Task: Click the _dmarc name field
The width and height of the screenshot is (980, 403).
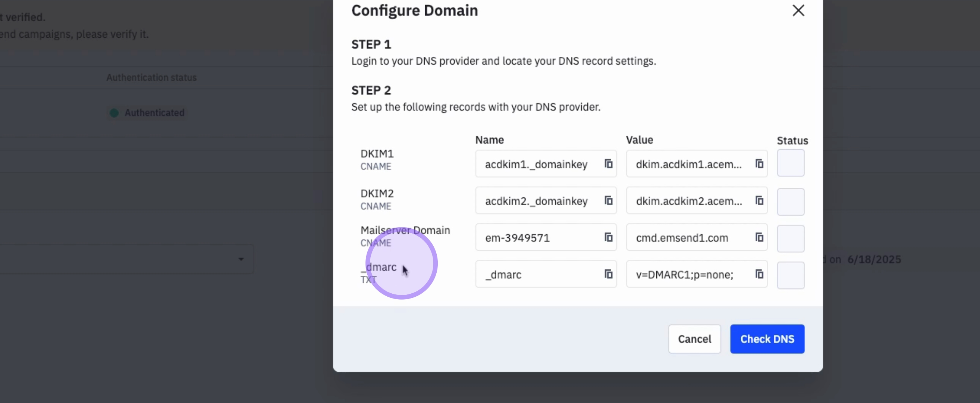Action: 535,274
